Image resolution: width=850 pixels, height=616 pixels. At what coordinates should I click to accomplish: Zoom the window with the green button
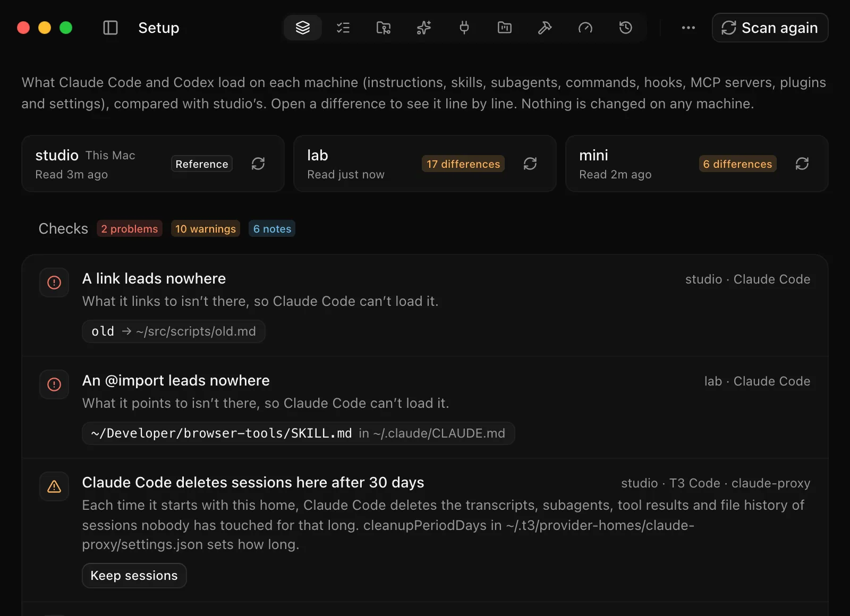click(x=66, y=28)
